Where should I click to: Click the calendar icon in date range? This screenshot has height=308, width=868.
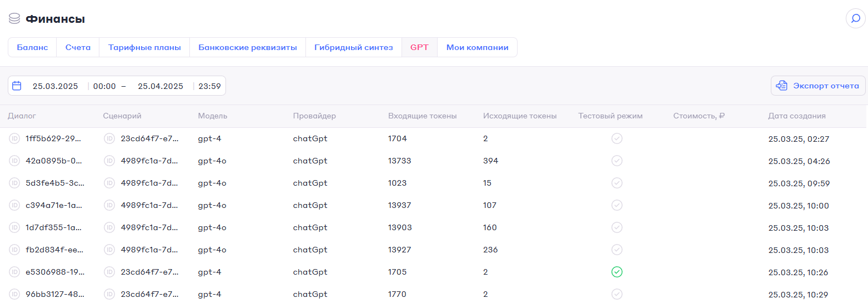pos(17,86)
